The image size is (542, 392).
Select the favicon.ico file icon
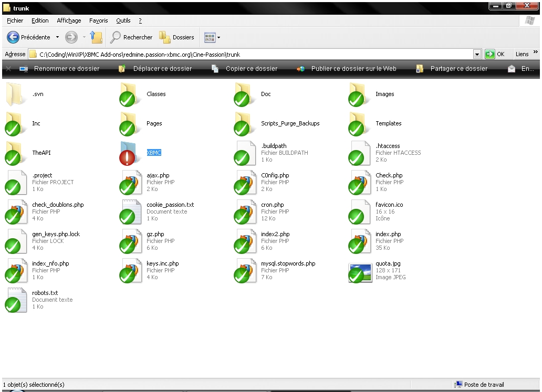point(359,211)
